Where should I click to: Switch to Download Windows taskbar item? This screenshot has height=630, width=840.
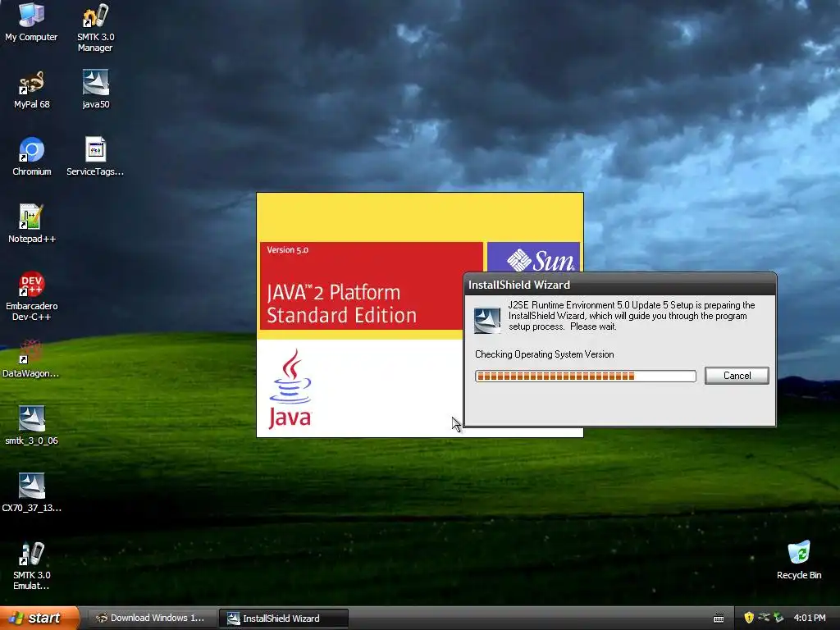coord(152,619)
